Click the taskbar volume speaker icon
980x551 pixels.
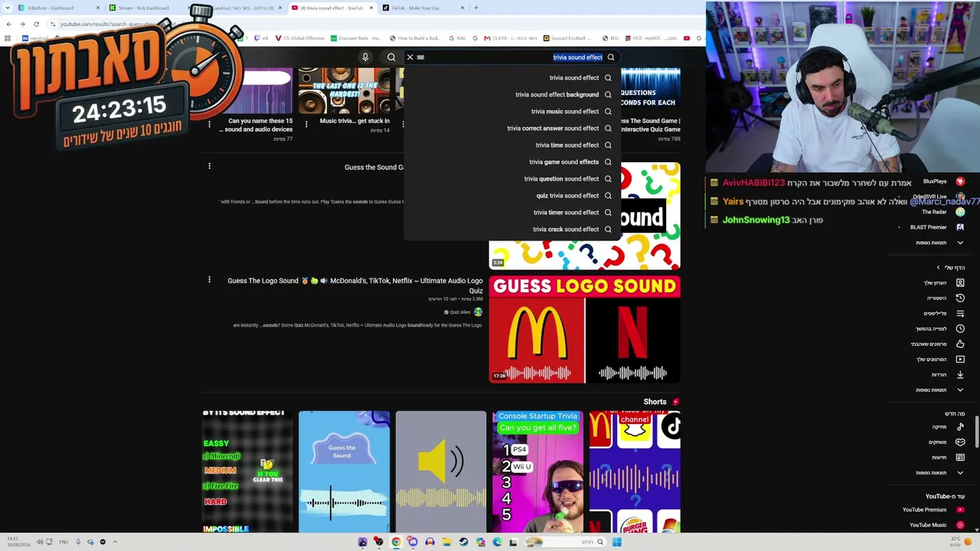coord(40,543)
